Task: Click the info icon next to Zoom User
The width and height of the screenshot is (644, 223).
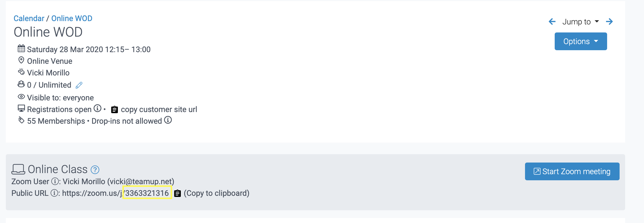Action: 55,181
